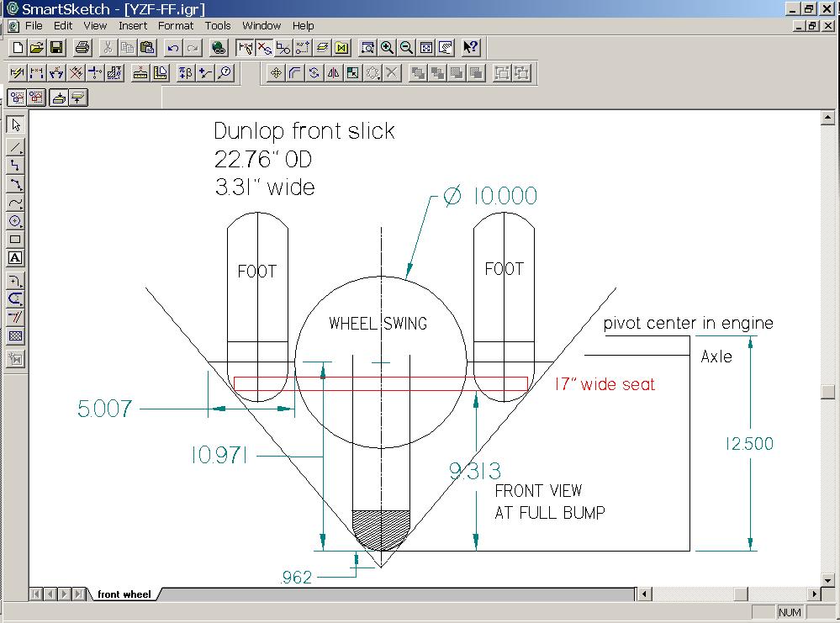Screen dimensions: 840x623
Task: Pick the Fill hatch pattern tool
Action: pos(15,335)
